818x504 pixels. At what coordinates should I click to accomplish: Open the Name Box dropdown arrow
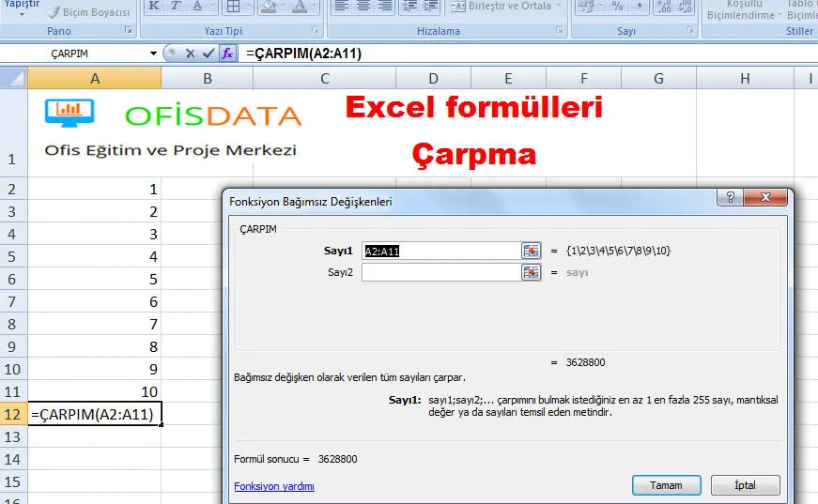tap(154, 53)
